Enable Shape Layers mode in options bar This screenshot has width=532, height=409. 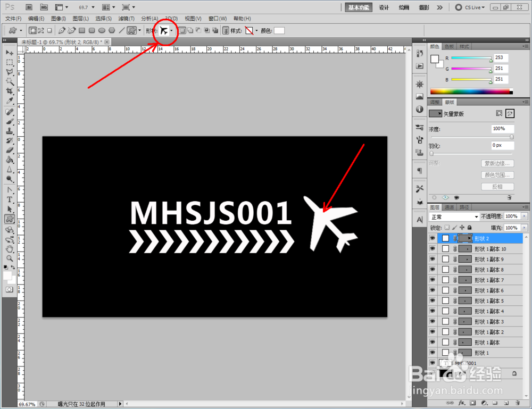tap(32, 30)
